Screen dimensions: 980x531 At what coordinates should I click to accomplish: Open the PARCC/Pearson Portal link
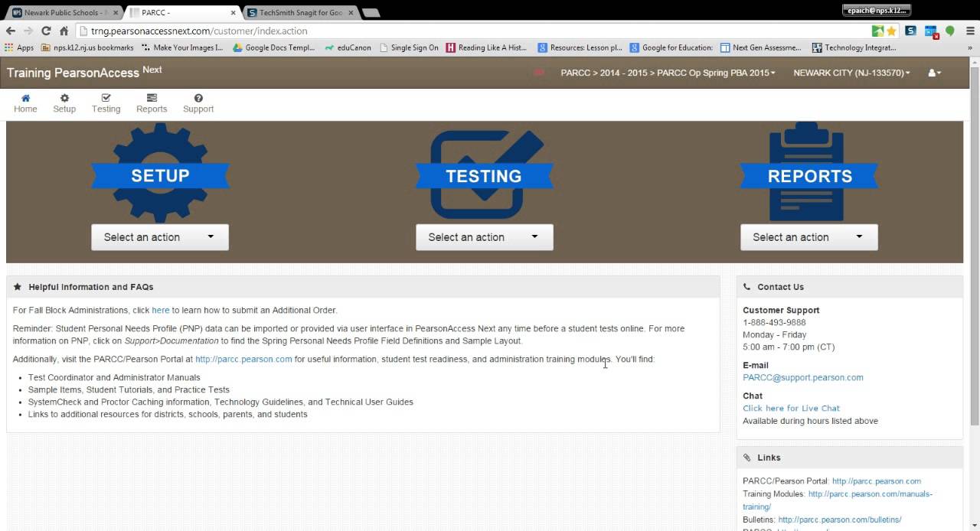coord(877,481)
